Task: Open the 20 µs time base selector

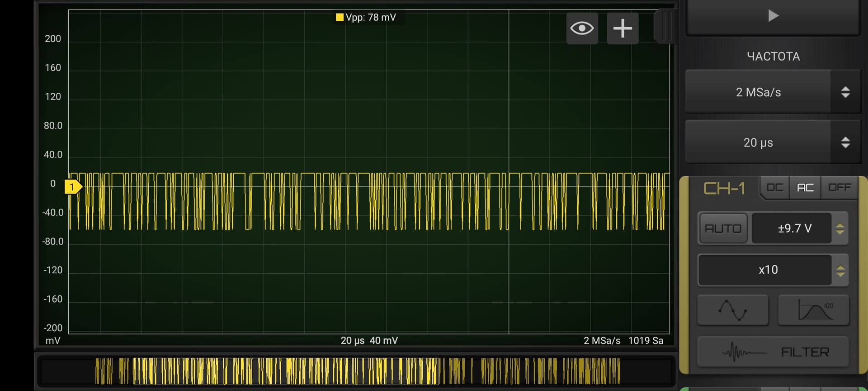Action: (x=758, y=143)
